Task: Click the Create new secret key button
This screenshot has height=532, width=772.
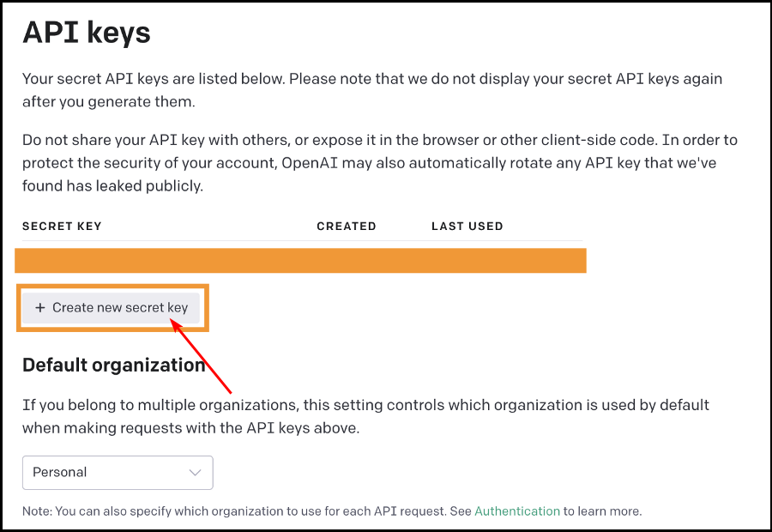Action: click(x=111, y=308)
